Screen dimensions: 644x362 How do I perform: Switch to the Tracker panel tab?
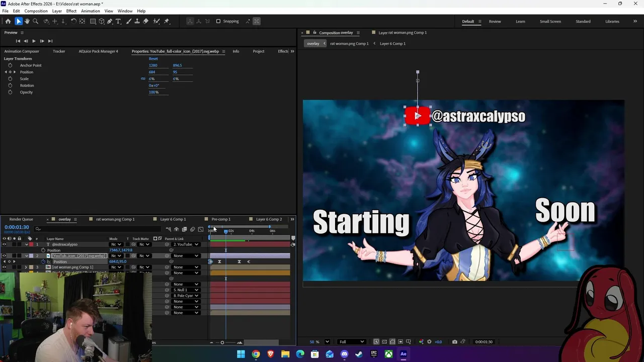click(59, 51)
